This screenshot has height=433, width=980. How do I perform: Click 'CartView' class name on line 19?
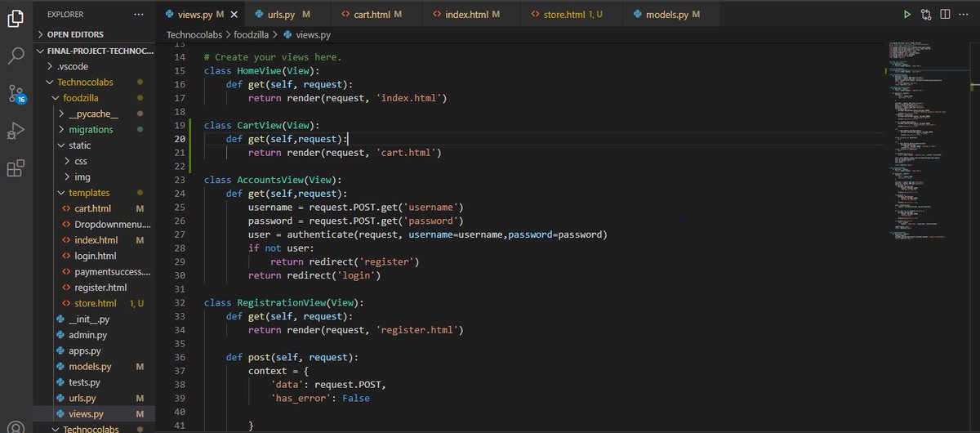259,125
